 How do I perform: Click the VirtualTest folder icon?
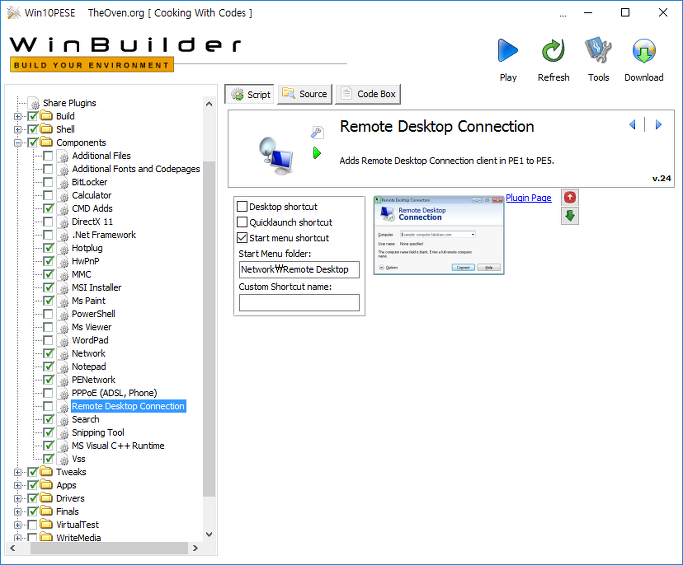(46, 524)
